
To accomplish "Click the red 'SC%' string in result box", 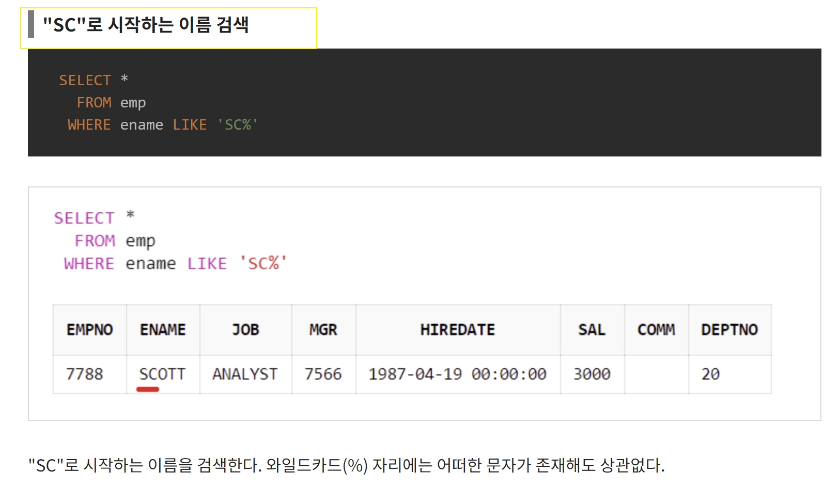I will (263, 263).
